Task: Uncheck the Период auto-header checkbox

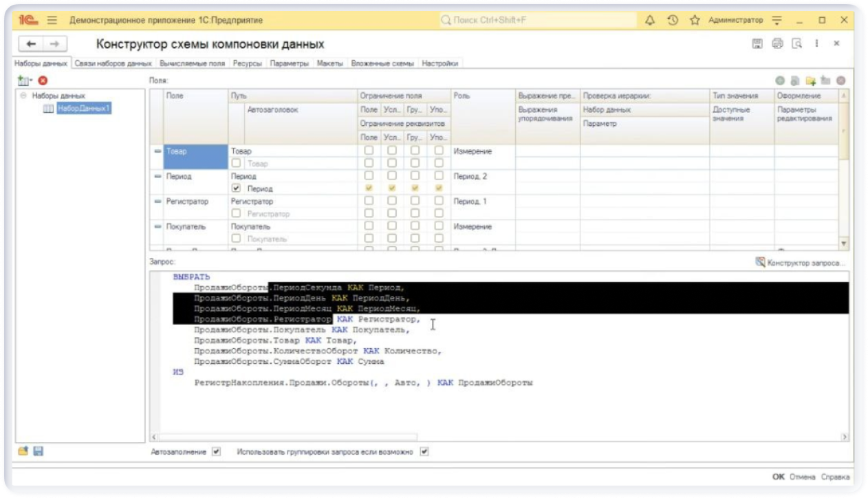Action: 237,188
